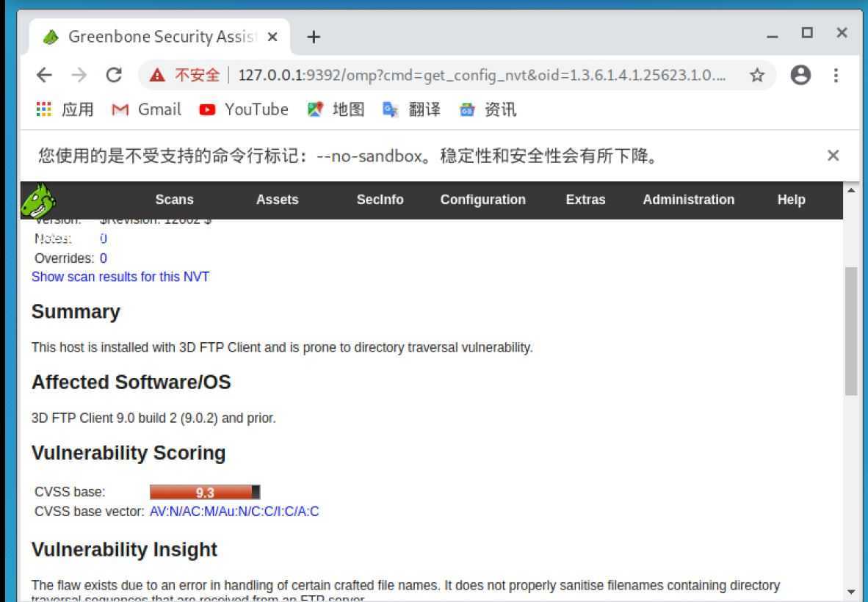Viewport: 868px width, 602px height.
Task: Open the Scans menu
Action: 174,200
